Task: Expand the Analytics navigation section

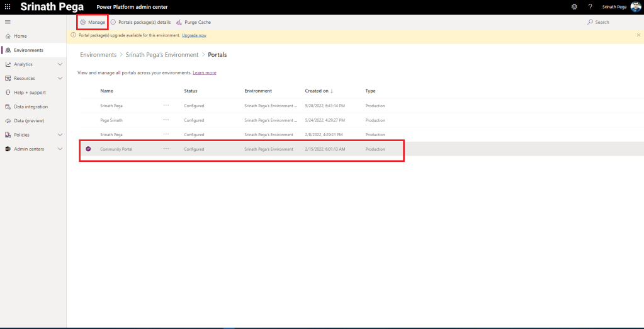Action: (x=60, y=64)
